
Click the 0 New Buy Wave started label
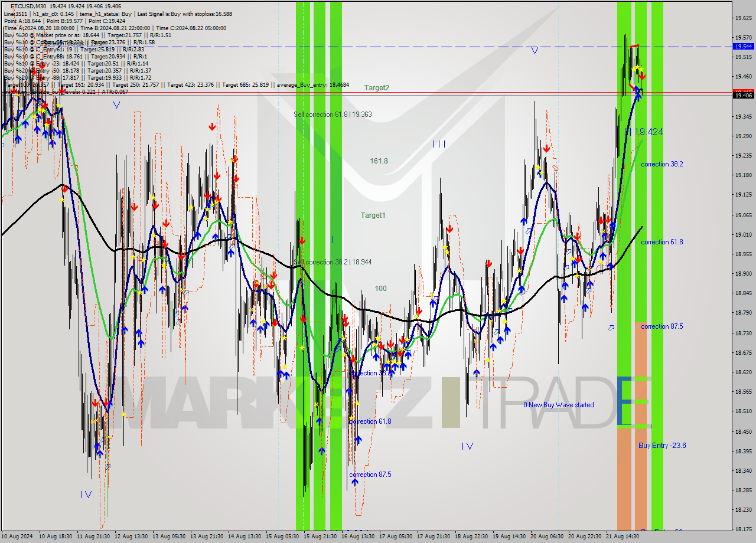point(559,405)
